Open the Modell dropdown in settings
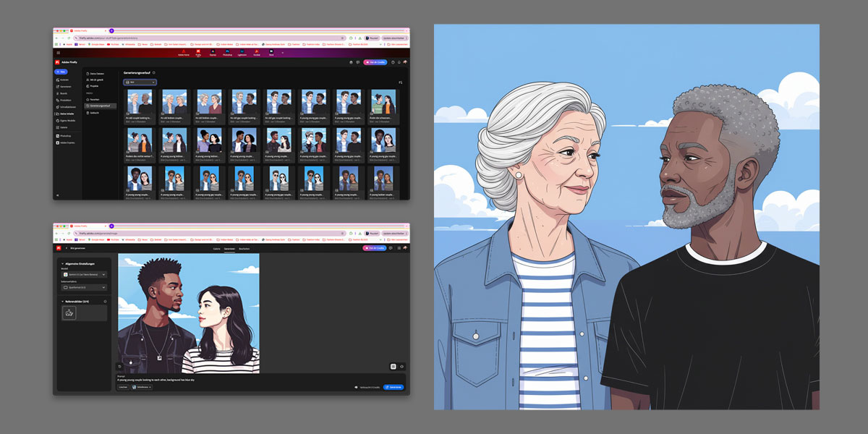This screenshot has height=434, width=868. [84, 275]
